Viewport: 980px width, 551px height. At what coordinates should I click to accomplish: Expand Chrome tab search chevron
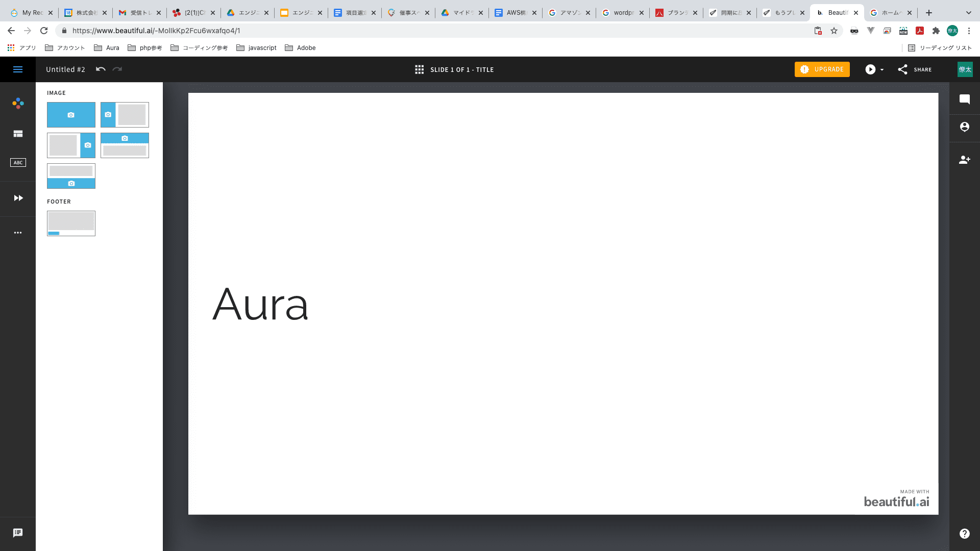[x=968, y=13]
